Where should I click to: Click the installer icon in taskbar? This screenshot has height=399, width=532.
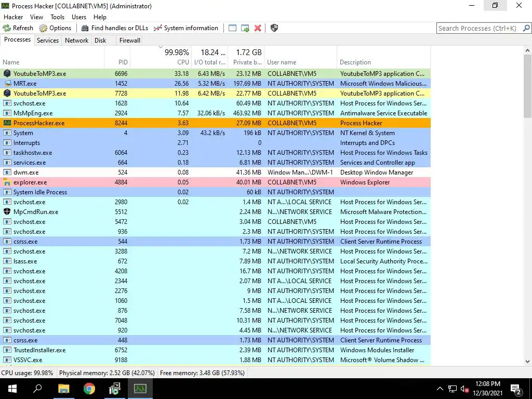115,389
